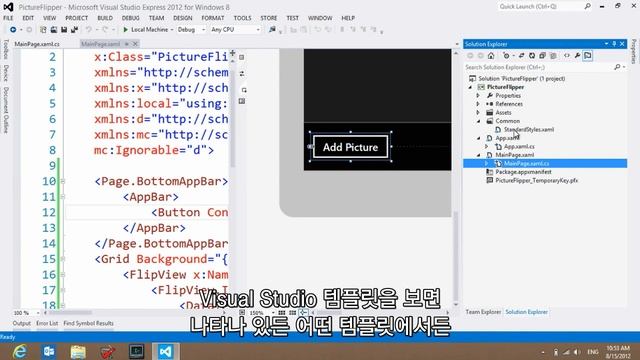
Task: Open the code editor 100 % zoom dropdown
Action: pos(38,313)
